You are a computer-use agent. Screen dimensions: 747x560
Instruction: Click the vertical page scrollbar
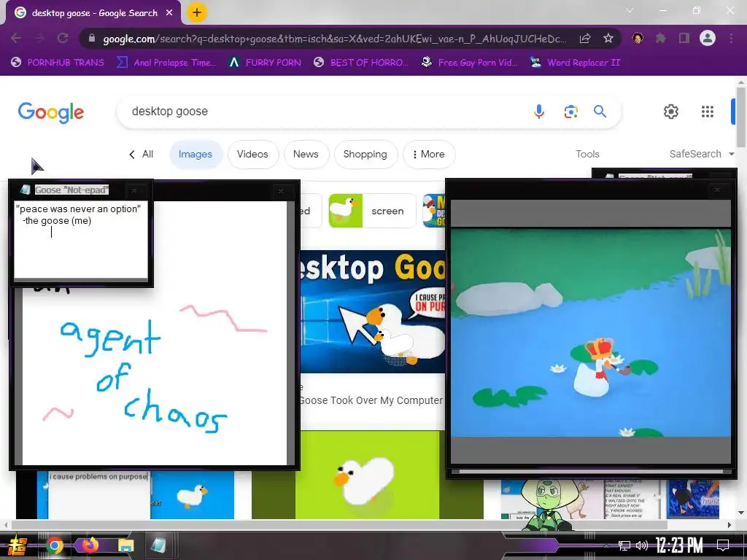pos(741,117)
